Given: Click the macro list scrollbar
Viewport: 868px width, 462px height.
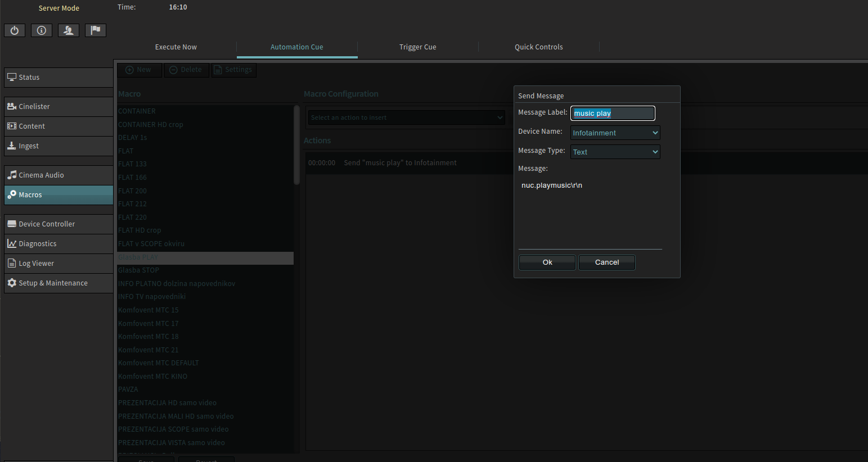Looking at the screenshot, I should [x=296, y=146].
